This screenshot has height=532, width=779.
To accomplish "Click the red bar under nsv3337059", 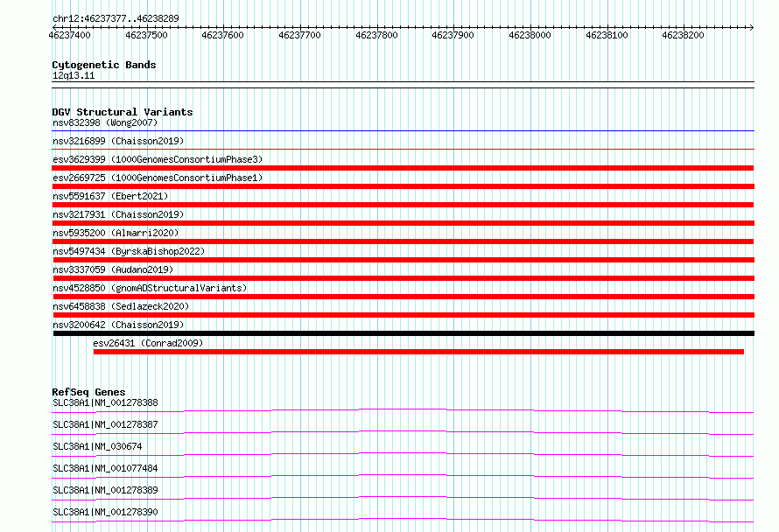I will point(404,278).
